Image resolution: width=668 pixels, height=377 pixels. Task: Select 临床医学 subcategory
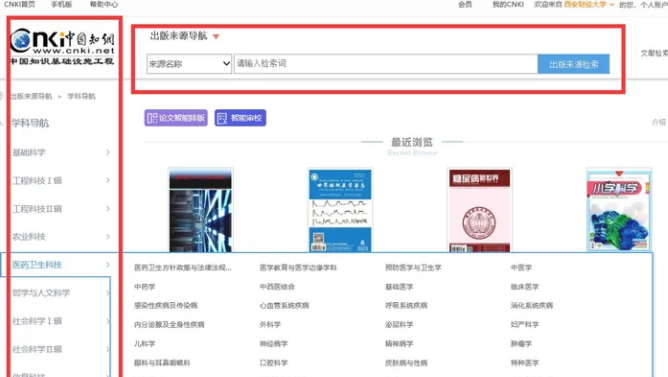[524, 287]
